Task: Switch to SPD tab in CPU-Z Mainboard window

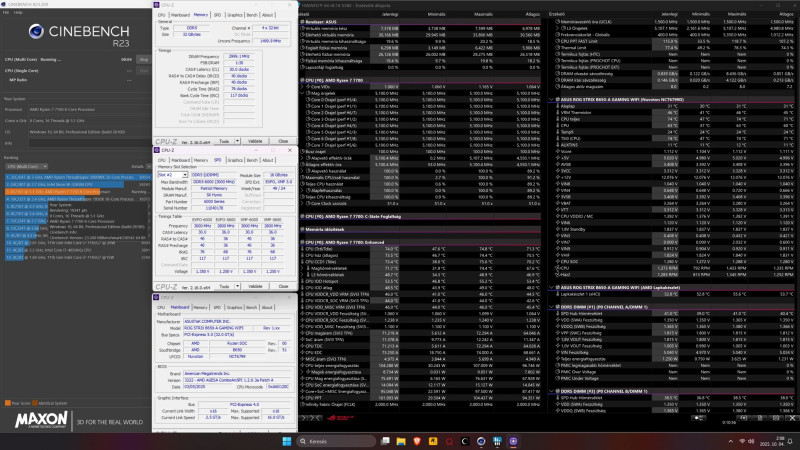Action: 217,308
